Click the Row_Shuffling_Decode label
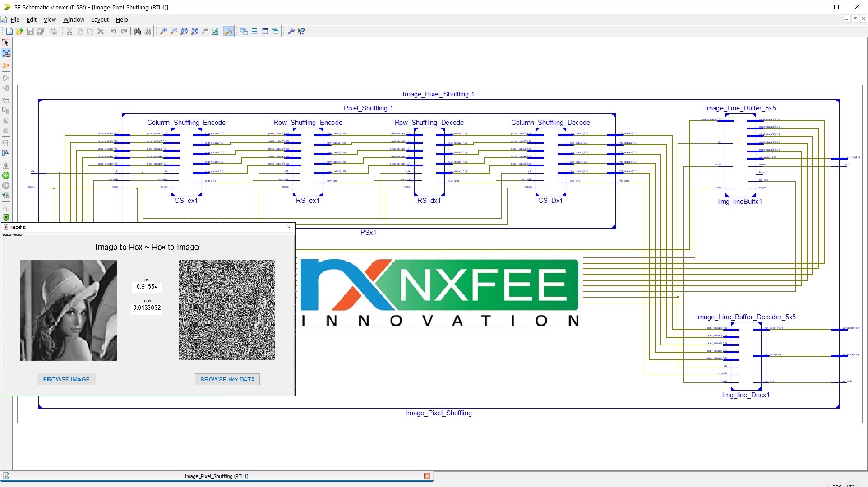 (x=429, y=123)
